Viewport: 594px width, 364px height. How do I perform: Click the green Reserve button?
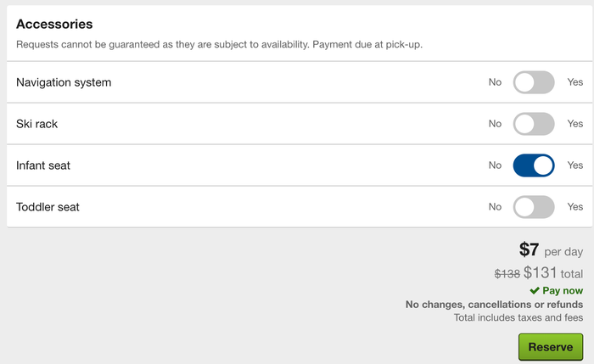pyautogui.click(x=551, y=347)
